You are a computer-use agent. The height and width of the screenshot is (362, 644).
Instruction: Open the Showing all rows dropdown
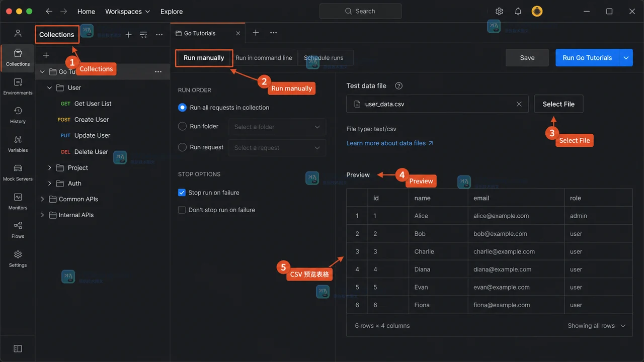[597, 326]
